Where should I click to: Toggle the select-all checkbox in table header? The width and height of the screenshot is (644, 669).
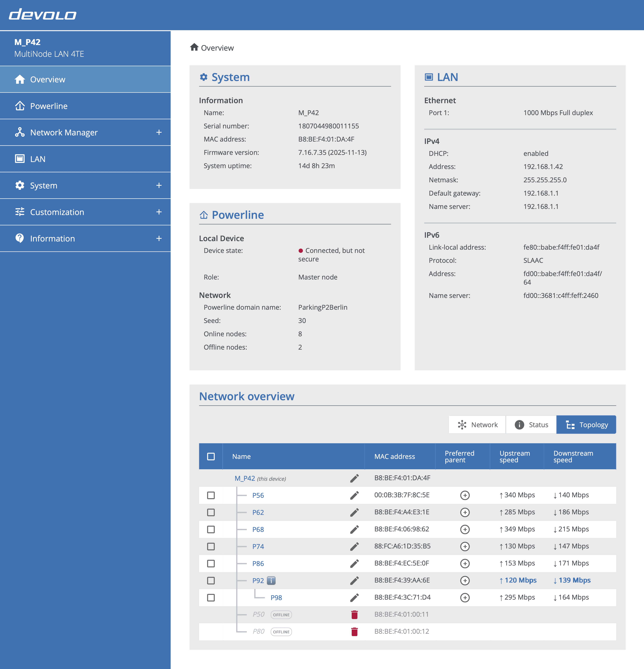pos(211,456)
